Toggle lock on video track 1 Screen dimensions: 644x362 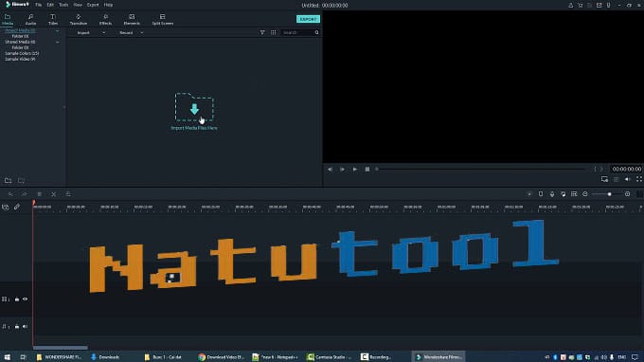pyautogui.click(x=17, y=299)
